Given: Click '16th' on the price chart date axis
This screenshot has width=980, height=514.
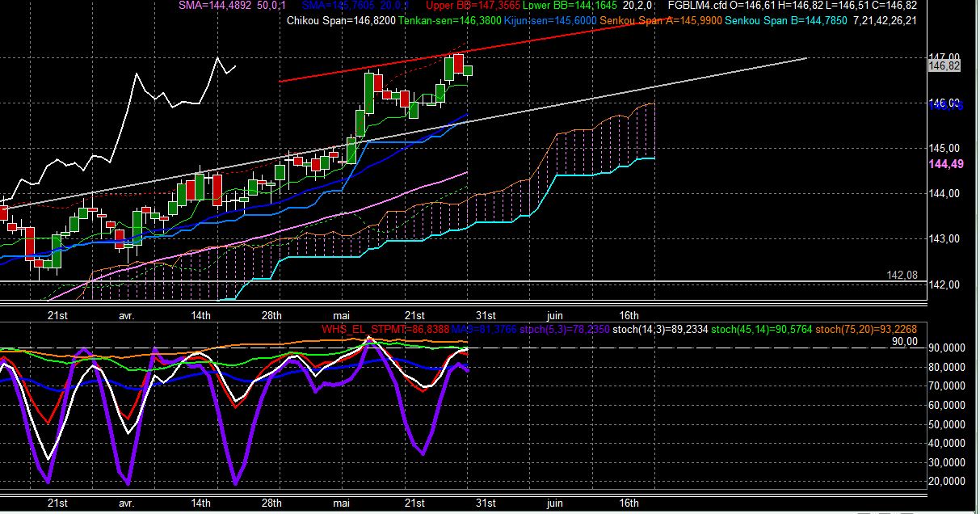Looking at the screenshot, I should pos(629,315).
